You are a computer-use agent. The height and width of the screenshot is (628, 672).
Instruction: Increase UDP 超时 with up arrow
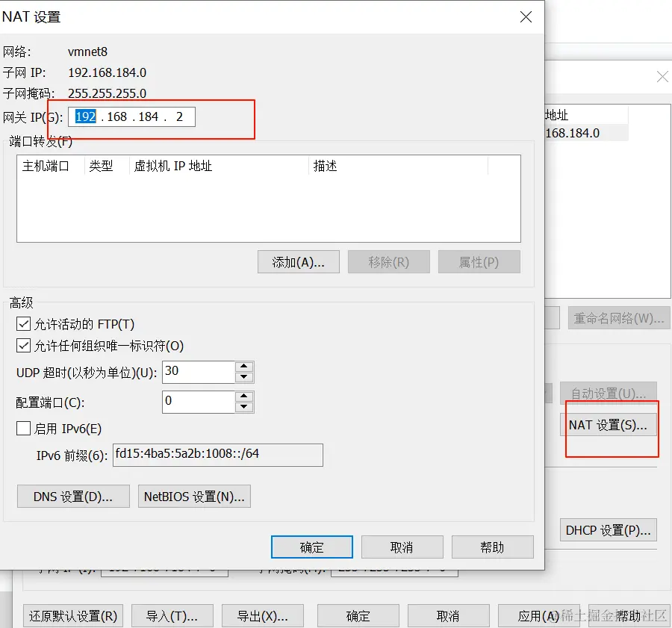[x=244, y=367]
